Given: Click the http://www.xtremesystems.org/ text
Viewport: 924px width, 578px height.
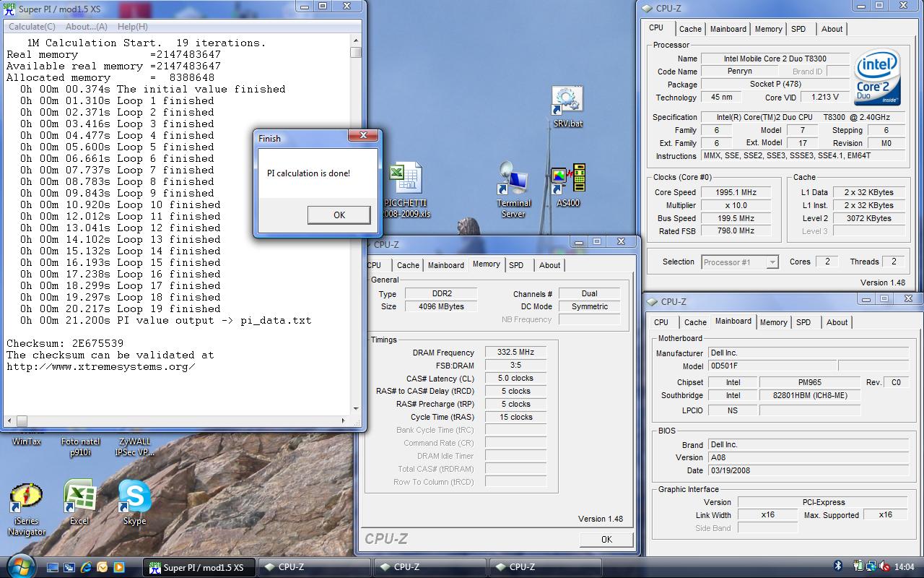Looking at the screenshot, I should coord(101,366).
